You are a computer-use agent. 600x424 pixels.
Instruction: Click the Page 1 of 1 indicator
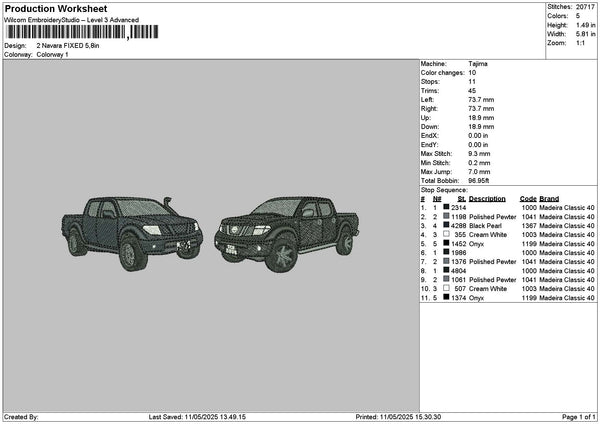coord(579,417)
